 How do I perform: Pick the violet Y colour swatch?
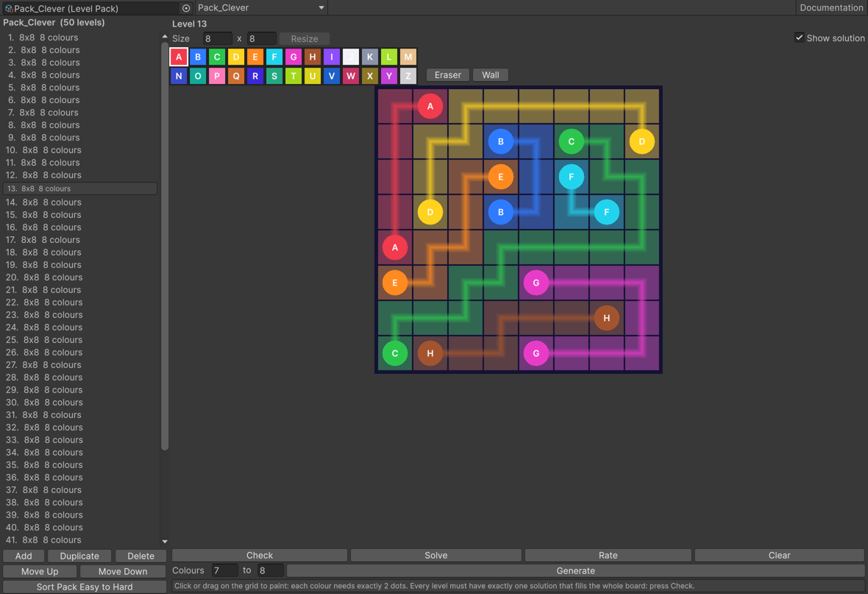click(388, 76)
